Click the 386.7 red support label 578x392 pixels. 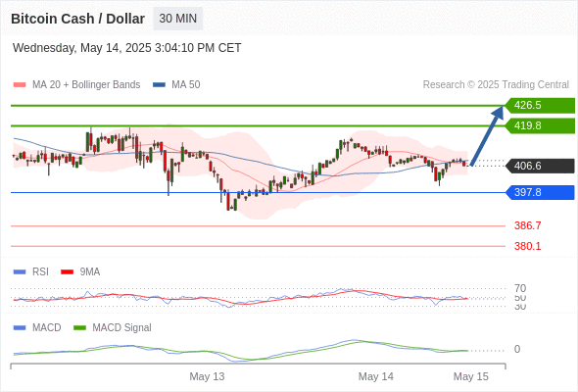[x=527, y=225]
